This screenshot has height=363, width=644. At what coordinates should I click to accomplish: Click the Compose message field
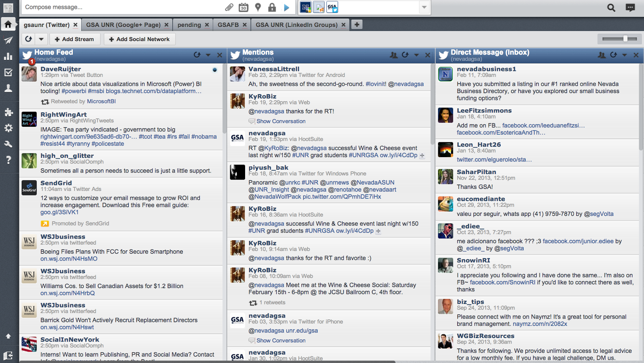123,7
